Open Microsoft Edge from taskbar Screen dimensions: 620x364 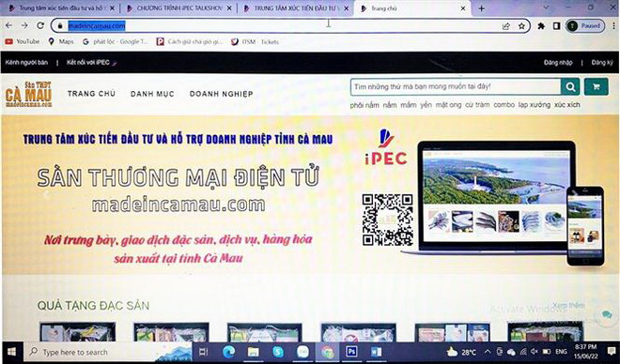pos(228,352)
